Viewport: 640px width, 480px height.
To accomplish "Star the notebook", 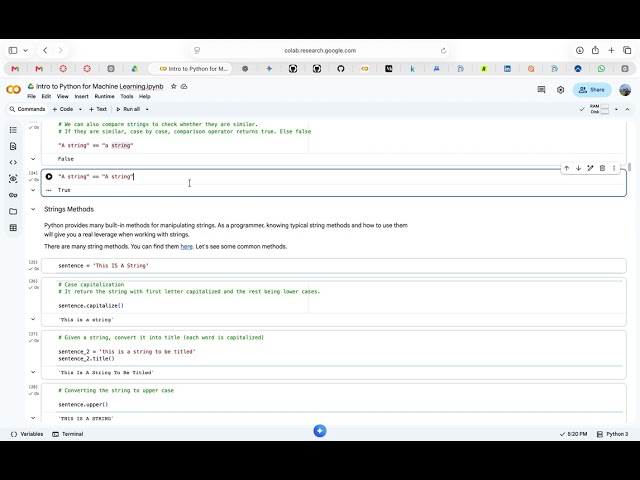I will click(x=173, y=87).
